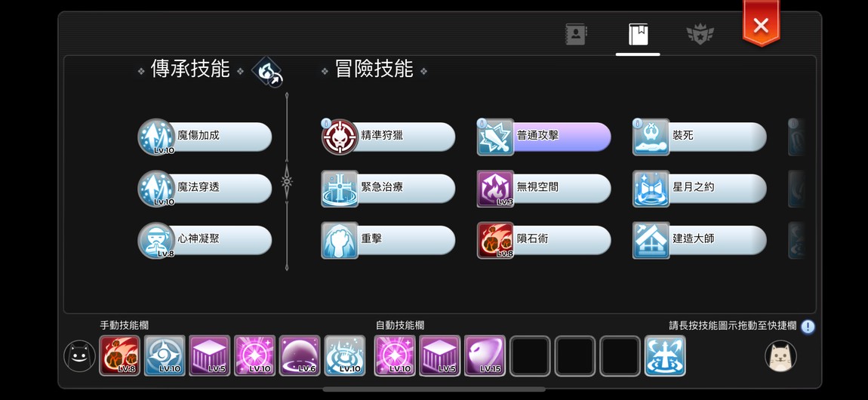Viewport: 868px width, 400px height.
Task: Tap the 隕石術 skill icon
Action: (x=495, y=241)
